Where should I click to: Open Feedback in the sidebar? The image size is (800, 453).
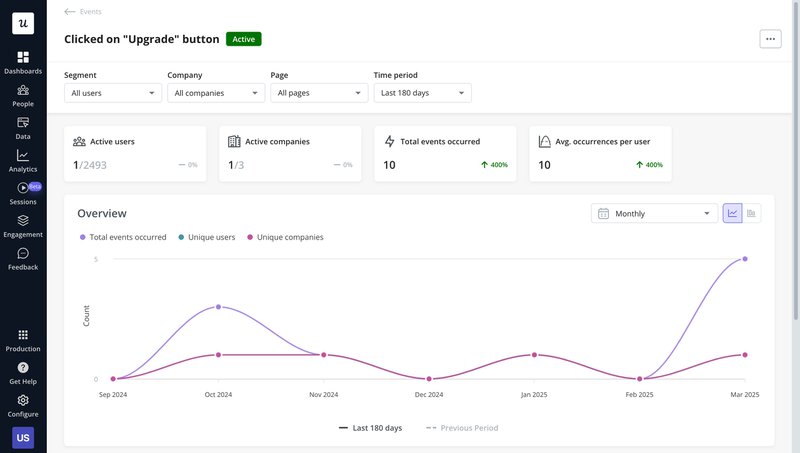click(23, 254)
